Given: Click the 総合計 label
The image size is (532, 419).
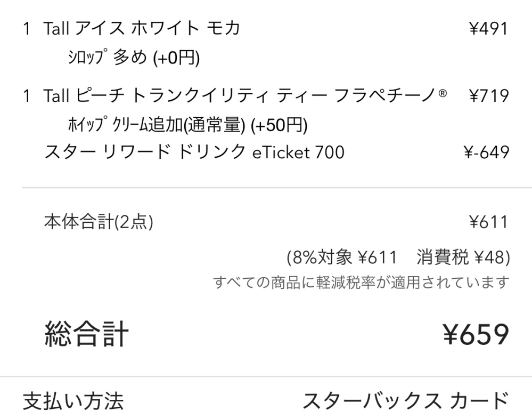Looking at the screenshot, I should 86,334.
